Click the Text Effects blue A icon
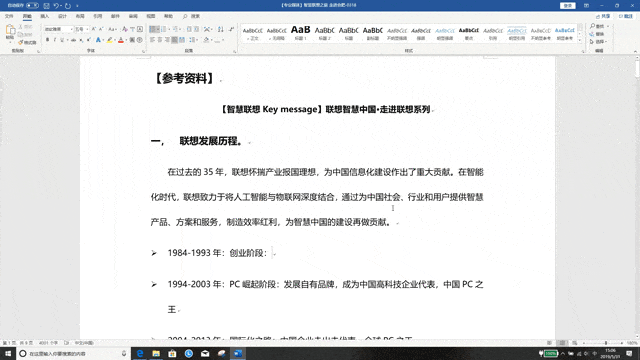 click(98, 40)
